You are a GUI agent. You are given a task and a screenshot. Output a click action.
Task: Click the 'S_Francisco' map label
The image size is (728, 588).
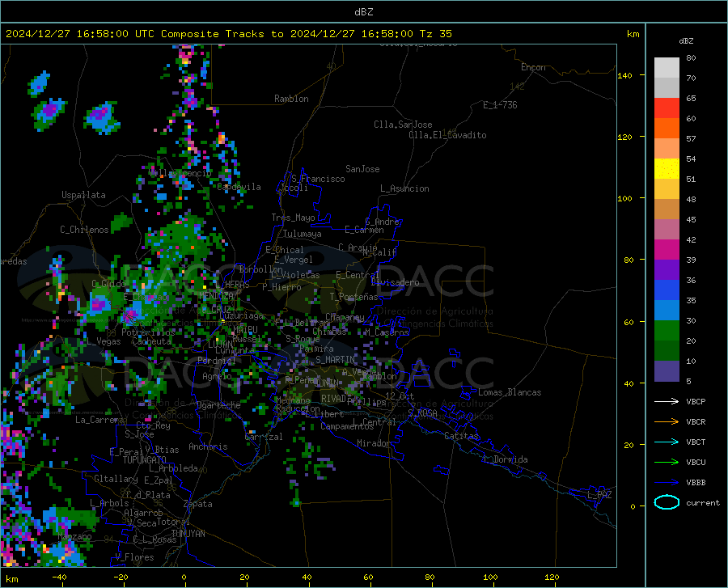click(318, 179)
